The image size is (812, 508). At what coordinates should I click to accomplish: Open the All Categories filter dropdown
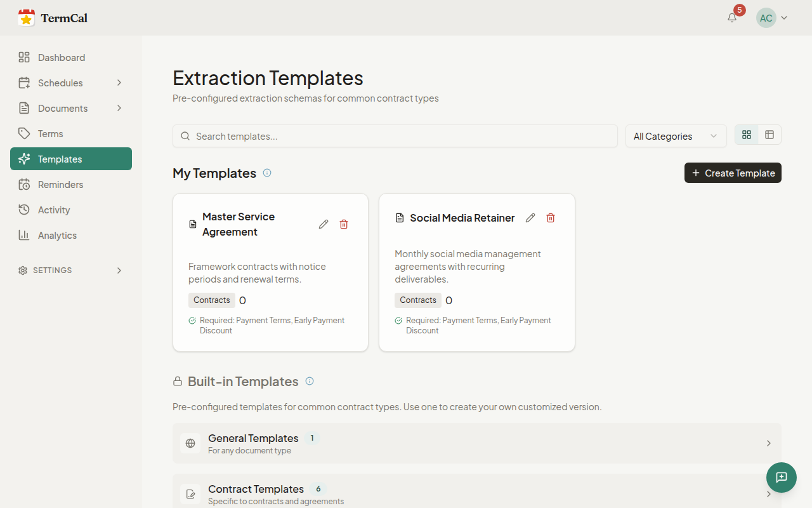(676, 136)
